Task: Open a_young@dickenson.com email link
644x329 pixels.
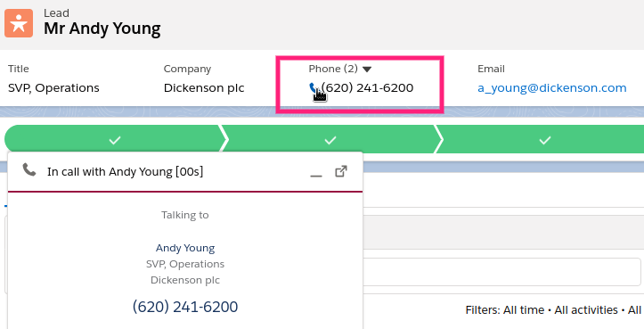Action: [x=552, y=87]
